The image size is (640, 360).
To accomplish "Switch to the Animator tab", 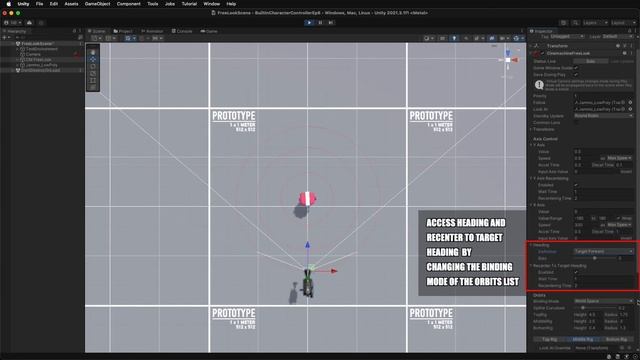I will [152, 31].
